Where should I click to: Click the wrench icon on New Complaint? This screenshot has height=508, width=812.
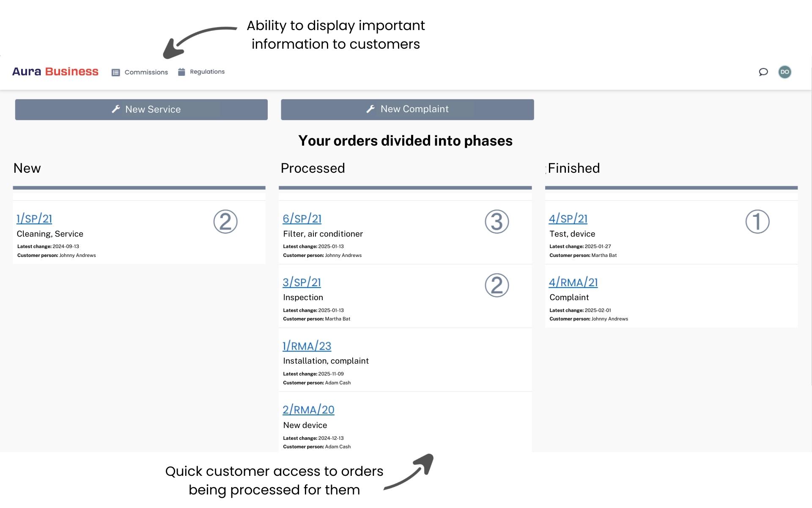coord(371,109)
